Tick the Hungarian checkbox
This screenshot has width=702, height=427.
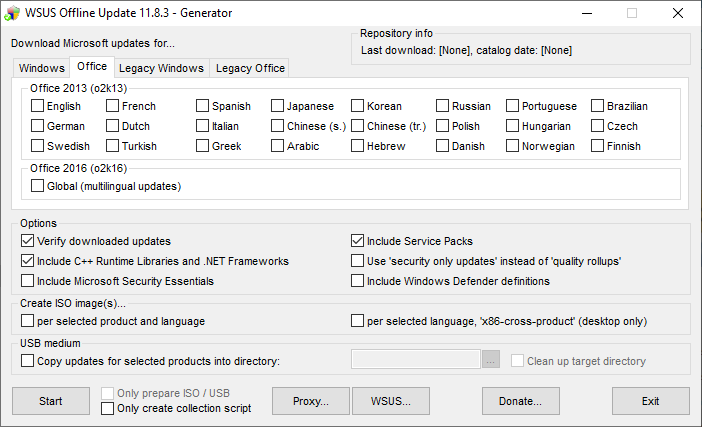[x=512, y=126]
